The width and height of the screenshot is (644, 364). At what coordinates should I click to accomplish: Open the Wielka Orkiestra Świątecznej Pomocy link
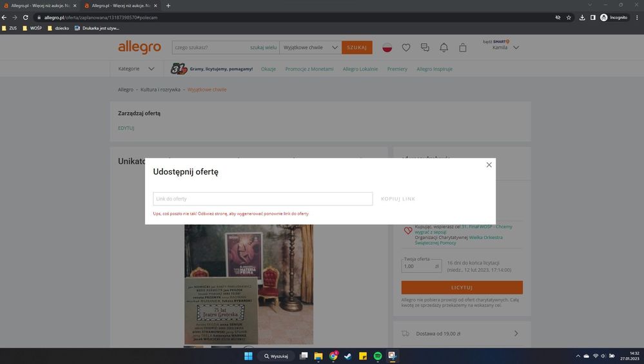pos(458,240)
